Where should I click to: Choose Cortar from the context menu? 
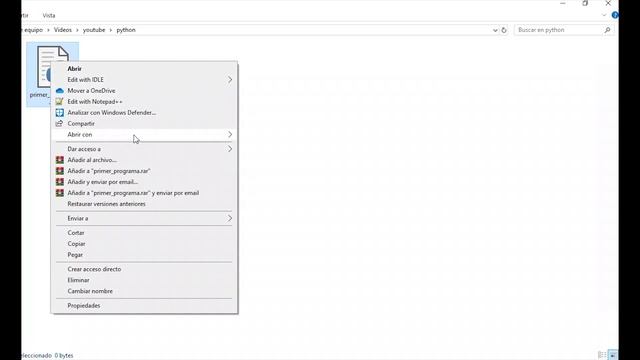(144, 233)
